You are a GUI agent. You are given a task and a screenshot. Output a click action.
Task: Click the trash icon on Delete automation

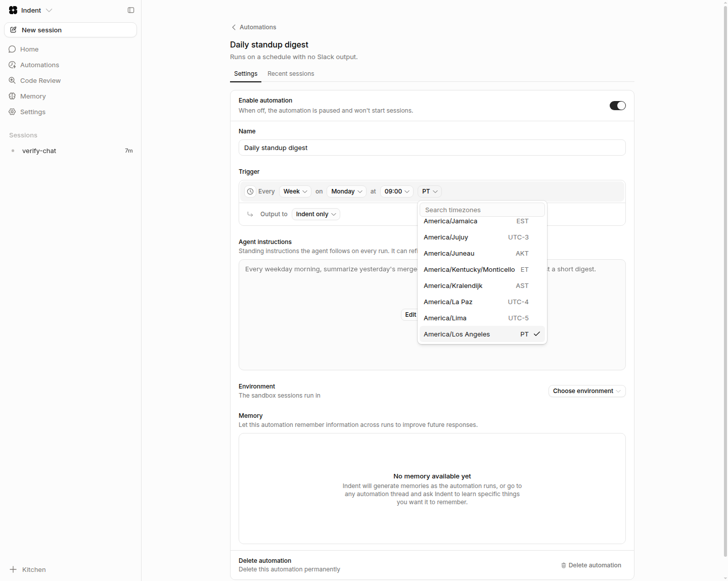[x=564, y=565]
